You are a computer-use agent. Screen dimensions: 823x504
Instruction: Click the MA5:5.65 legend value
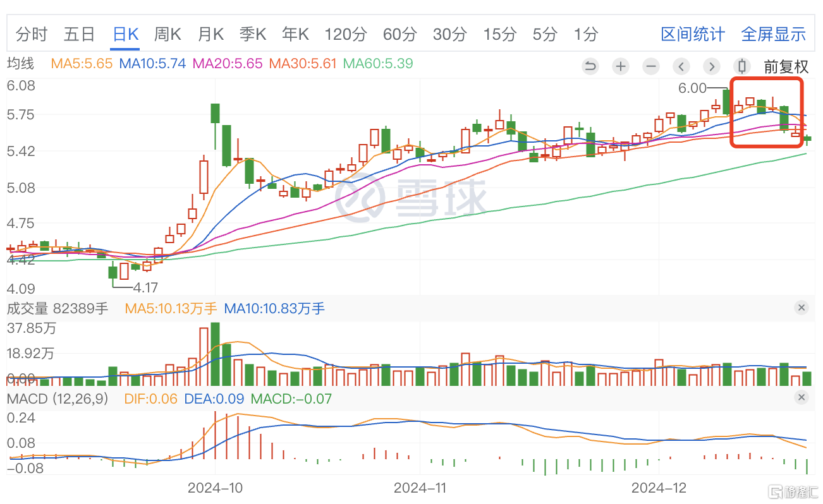[82, 64]
